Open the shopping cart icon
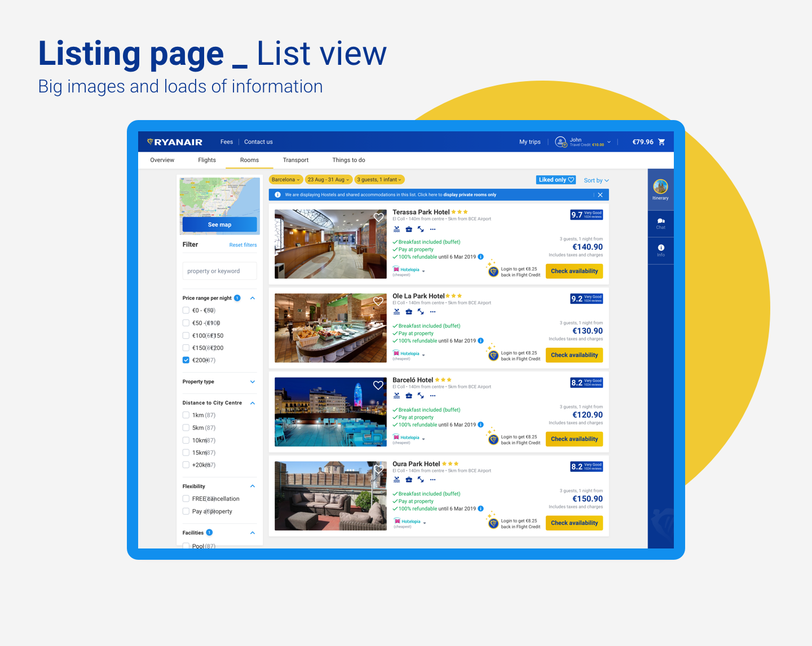This screenshot has height=646, width=812. 661,142
